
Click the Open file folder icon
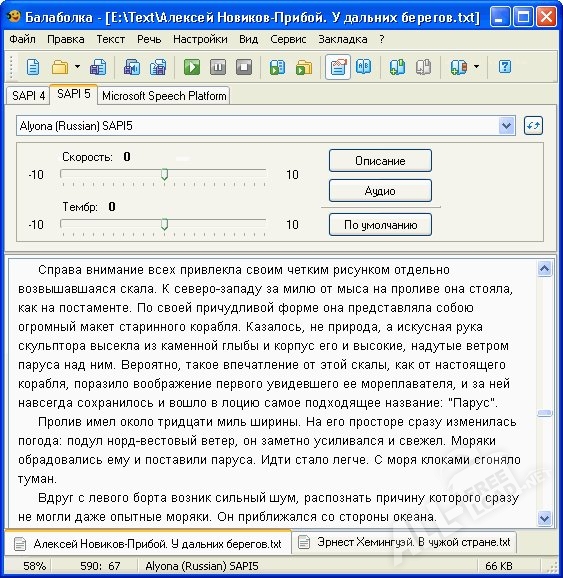point(60,67)
